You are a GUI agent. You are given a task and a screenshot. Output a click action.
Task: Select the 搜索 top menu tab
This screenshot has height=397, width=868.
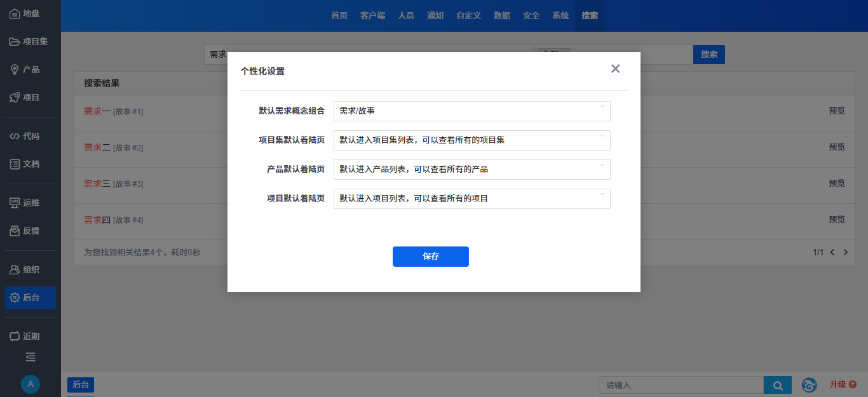pyautogui.click(x=590, y=16)
